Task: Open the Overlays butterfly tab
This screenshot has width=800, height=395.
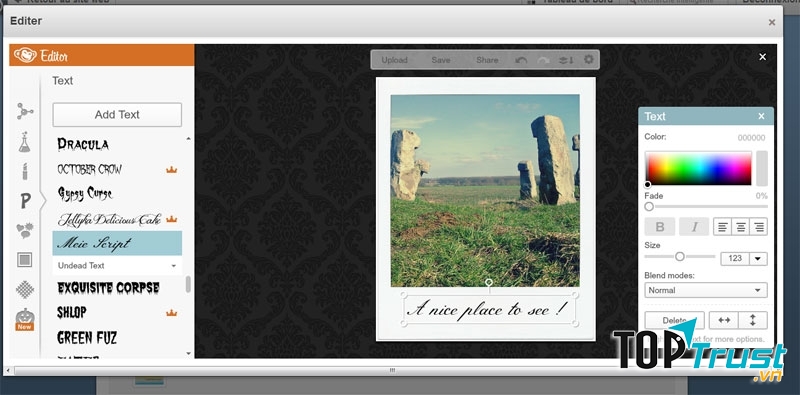Action: [24, 231]
